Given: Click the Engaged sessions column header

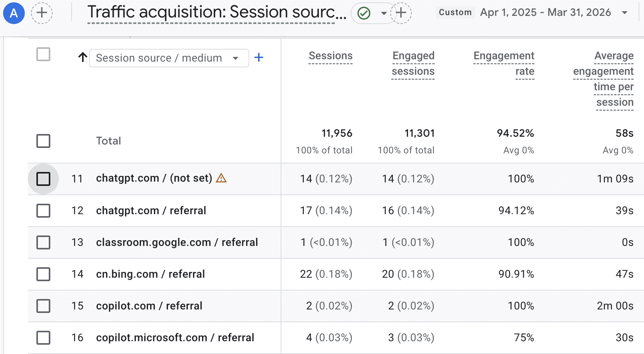Looking at the screenshot, I should pyautogui.click(x=413, y=64).
